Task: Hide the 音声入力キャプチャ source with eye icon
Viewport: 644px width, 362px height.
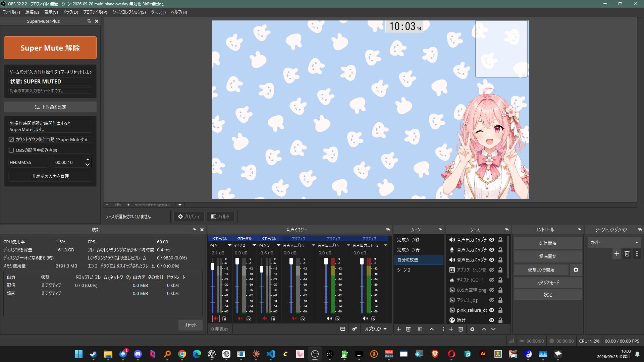Action: [x=492, y=250]
